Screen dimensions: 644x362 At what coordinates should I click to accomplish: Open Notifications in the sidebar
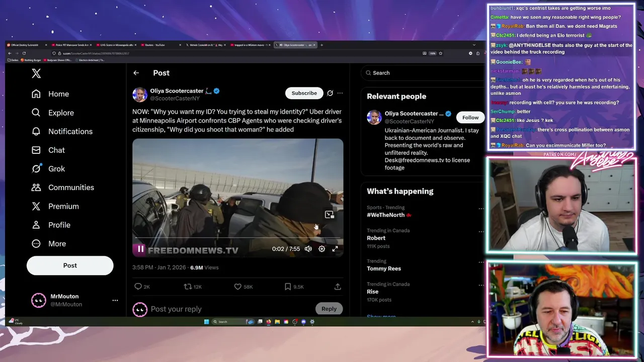(62, 131)
